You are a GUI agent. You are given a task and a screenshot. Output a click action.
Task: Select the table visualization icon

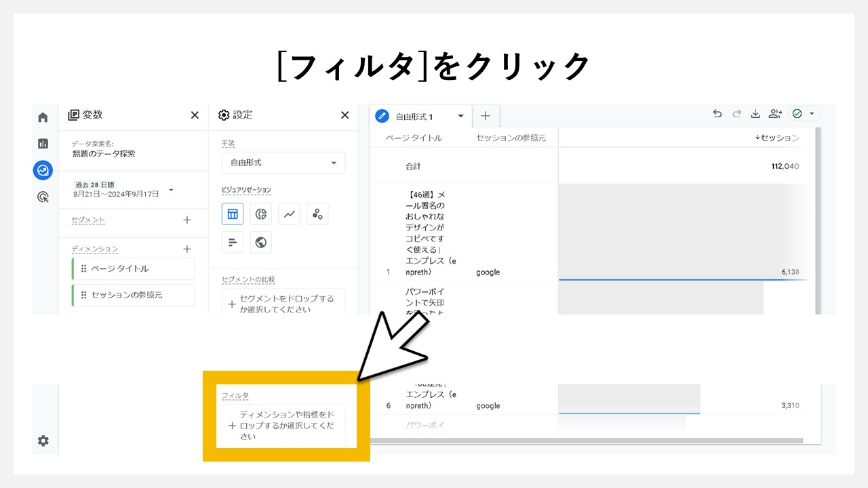coord(232,213)
